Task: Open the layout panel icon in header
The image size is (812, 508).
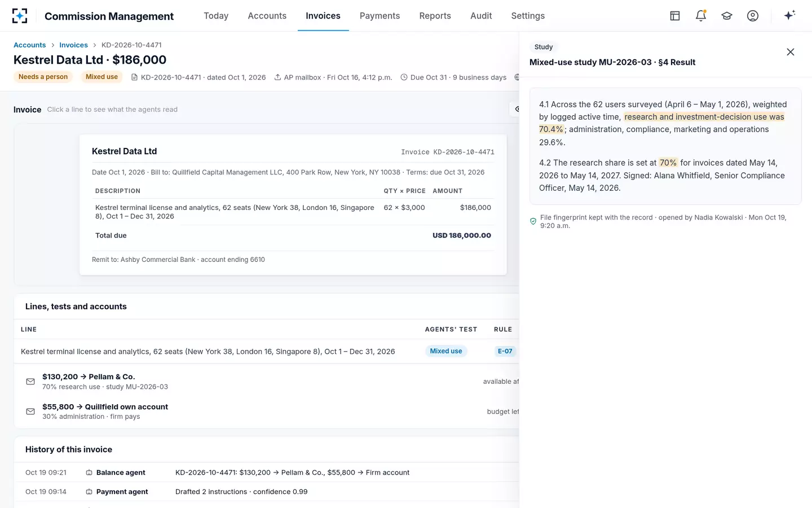Action: click(675, 16)
